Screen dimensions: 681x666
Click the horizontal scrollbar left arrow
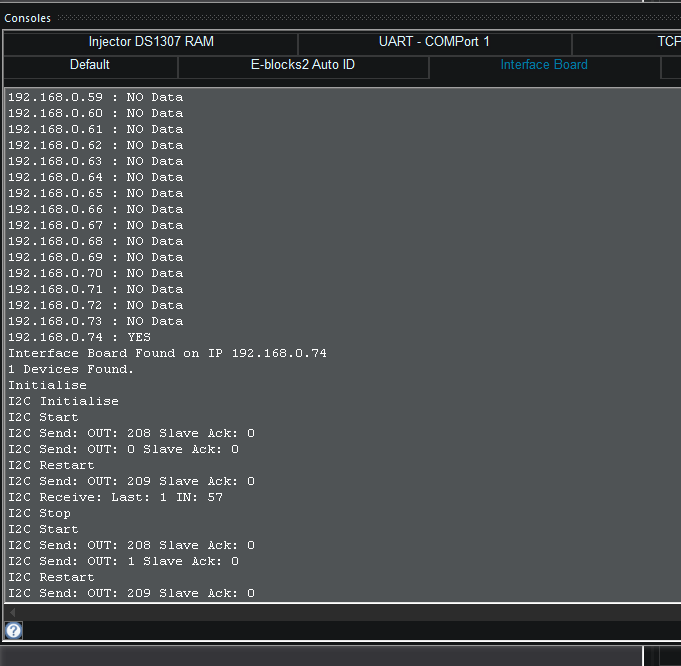coord(13,613)
